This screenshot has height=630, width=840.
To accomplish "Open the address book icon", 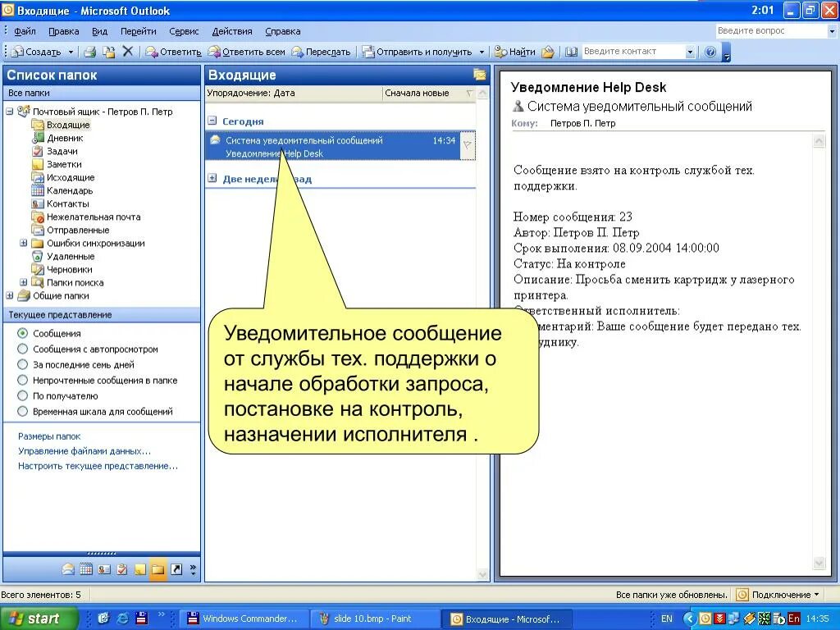I will 572,52.
